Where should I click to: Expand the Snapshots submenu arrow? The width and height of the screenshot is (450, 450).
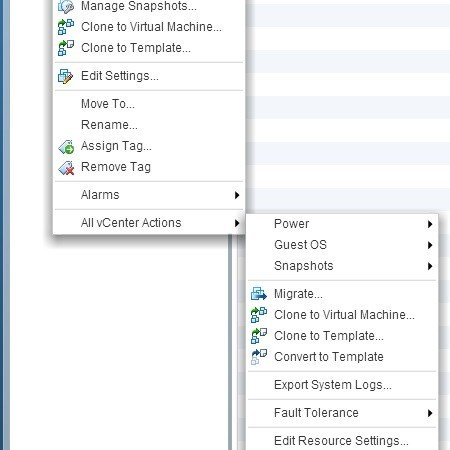coord(430,266)
